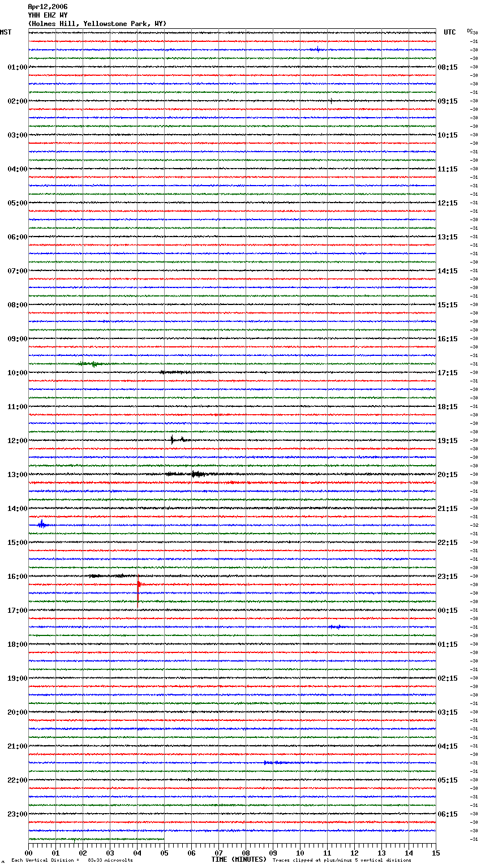481x868 pixels.
Task: Click the DC offset value "-32"
Action: pyautogui.click(x=474, y=526)
